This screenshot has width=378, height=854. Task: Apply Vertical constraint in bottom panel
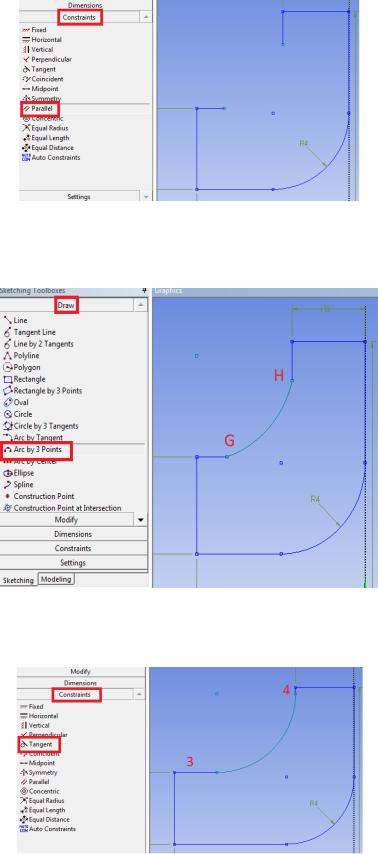tap(35, 725)
